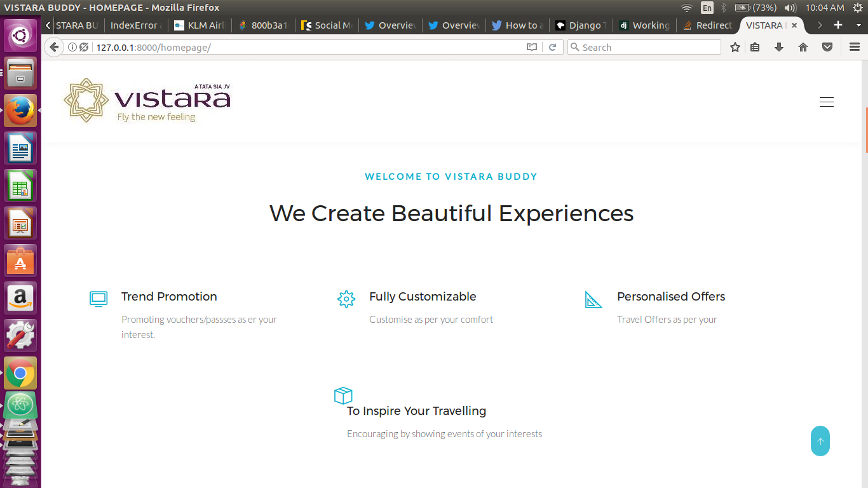868x488 pixels.
Task: Open the Wi-Fi network indicator
Action: (x=687, y=8)
